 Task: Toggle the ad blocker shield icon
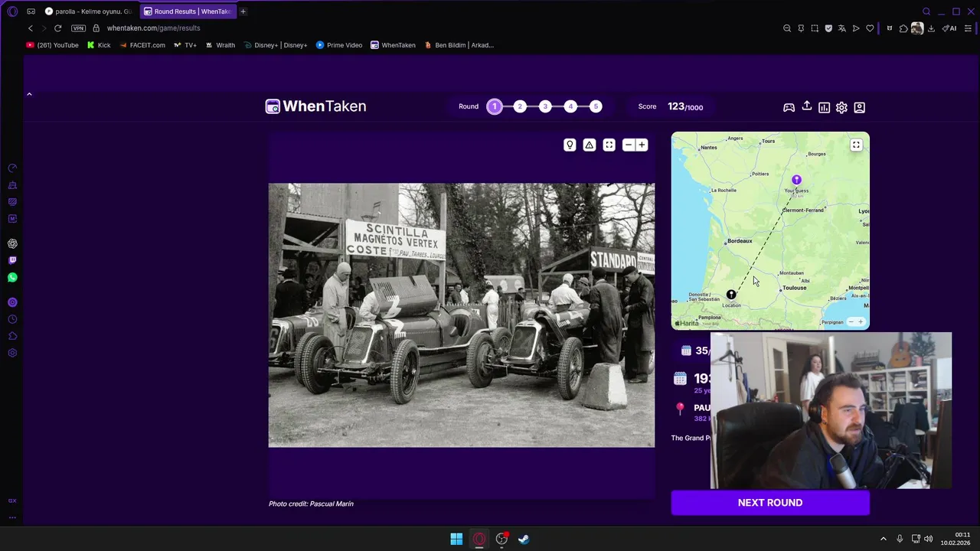[x=828, y=28]
